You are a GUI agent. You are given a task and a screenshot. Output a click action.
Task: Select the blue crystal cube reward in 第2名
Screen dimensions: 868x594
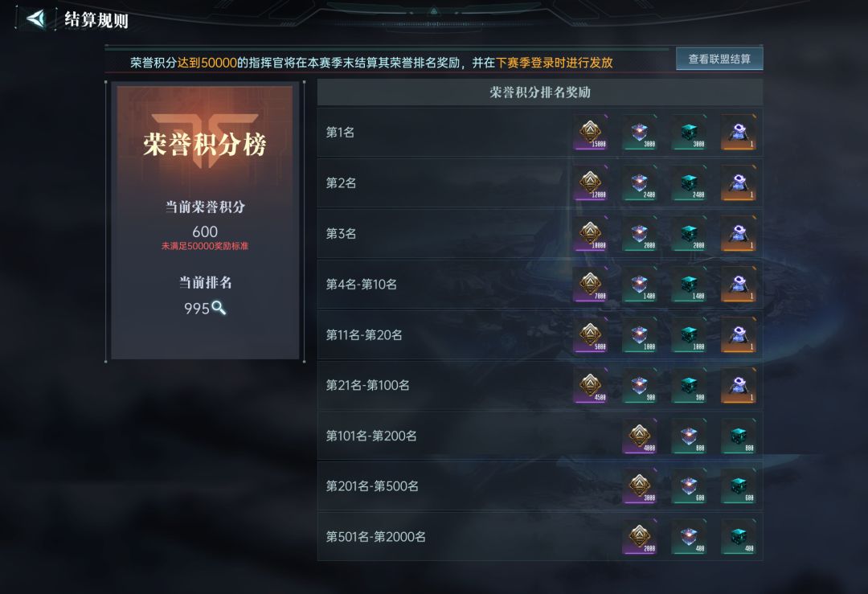(640, 183)
